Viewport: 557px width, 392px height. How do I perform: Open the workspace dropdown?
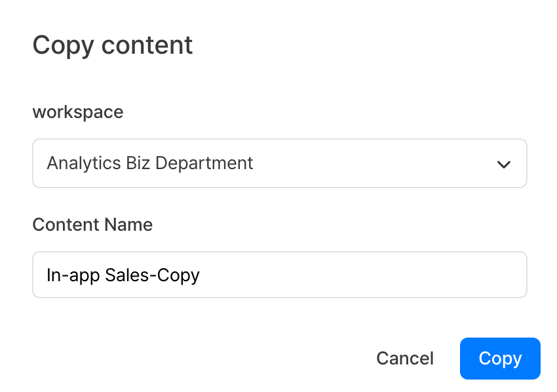coord(279,163)
